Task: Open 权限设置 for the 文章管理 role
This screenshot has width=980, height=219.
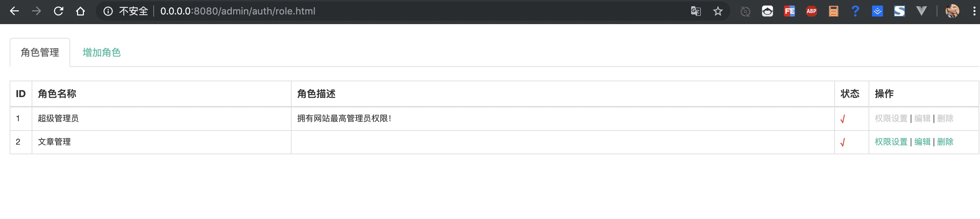Action: (x=891, y=142)
